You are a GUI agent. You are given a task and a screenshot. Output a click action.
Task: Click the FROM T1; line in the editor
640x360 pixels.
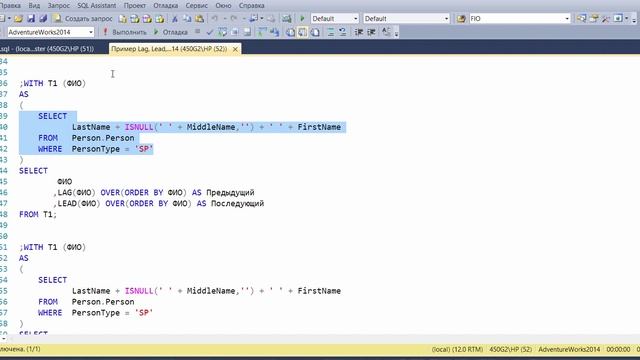click(38, 214)
